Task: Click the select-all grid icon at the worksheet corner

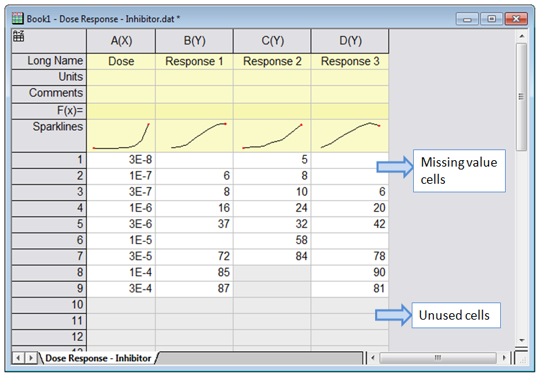Action: (x=19, y=36)
